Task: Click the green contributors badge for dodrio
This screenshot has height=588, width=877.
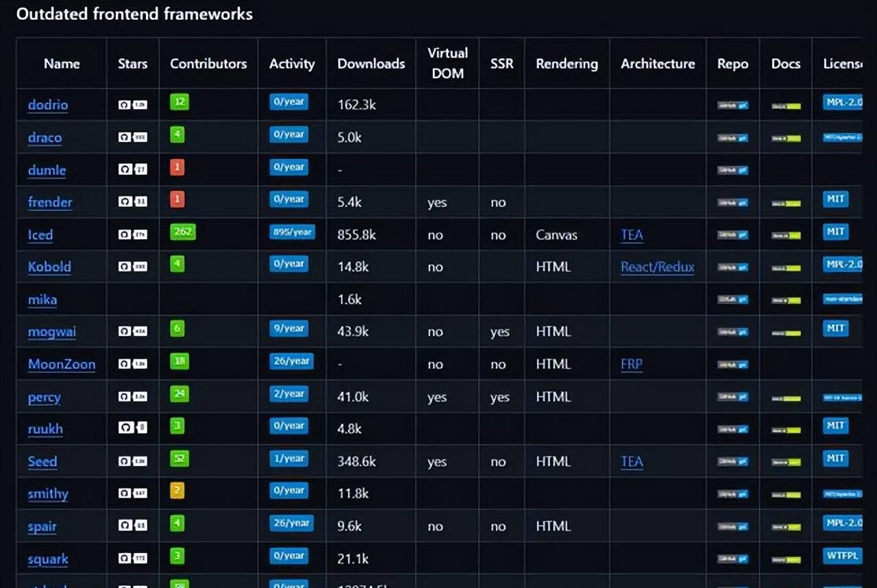Action: click(x=180, y=102)
